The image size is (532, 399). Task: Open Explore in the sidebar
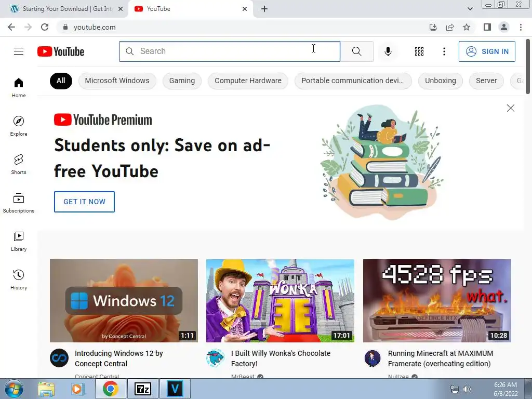pyautogui.click(x=19, y=126)
